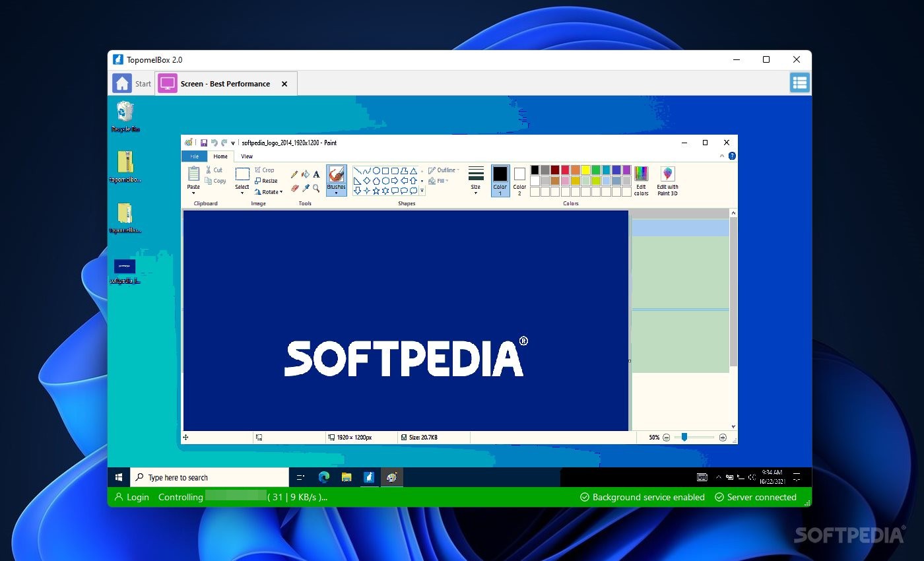Click the Undo arrow in Paint
924x561 pixels.
tap(214, 143)
